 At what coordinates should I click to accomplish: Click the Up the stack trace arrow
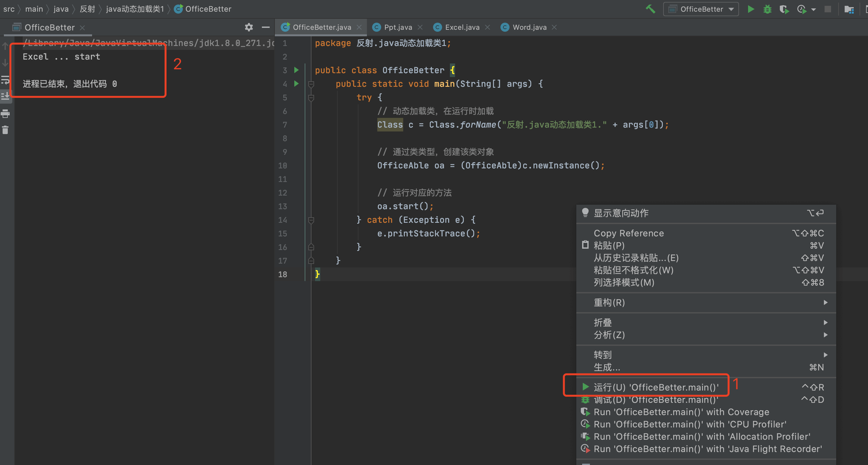5,46
